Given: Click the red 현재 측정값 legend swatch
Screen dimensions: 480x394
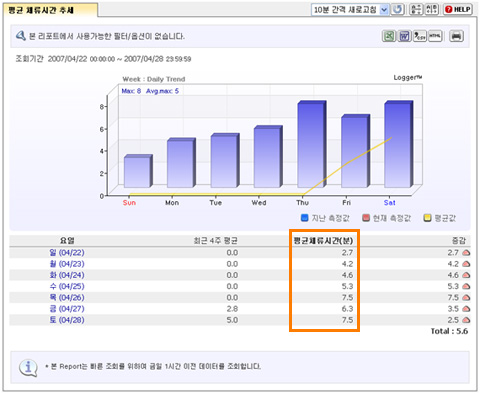Looking at the screenshot, I should point(366,218).
